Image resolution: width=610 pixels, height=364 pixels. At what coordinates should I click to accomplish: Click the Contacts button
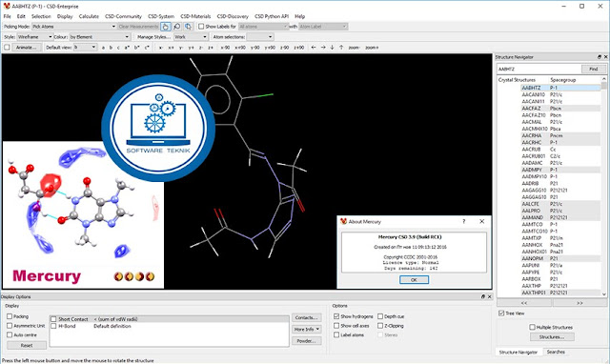tap(307, 317)
